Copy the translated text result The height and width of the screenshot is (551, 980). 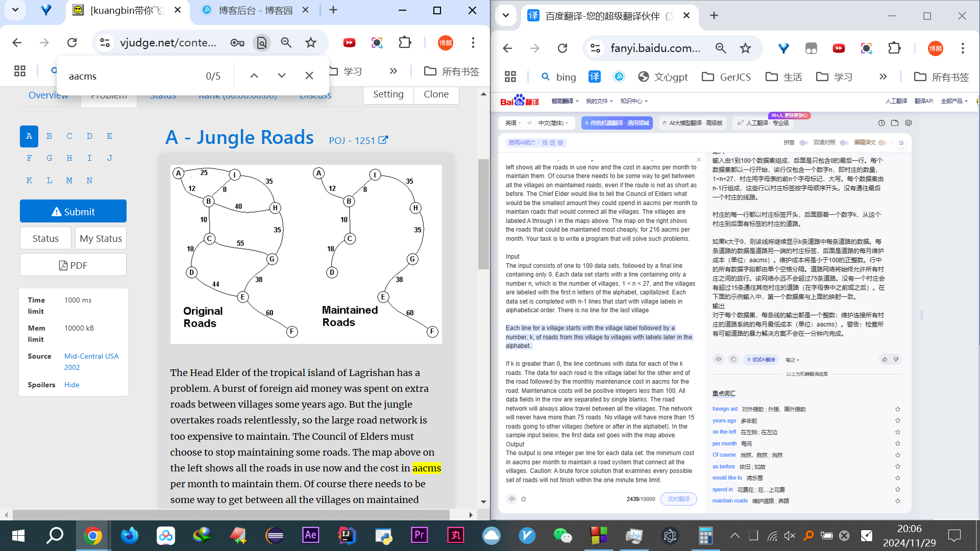(733, 359)
